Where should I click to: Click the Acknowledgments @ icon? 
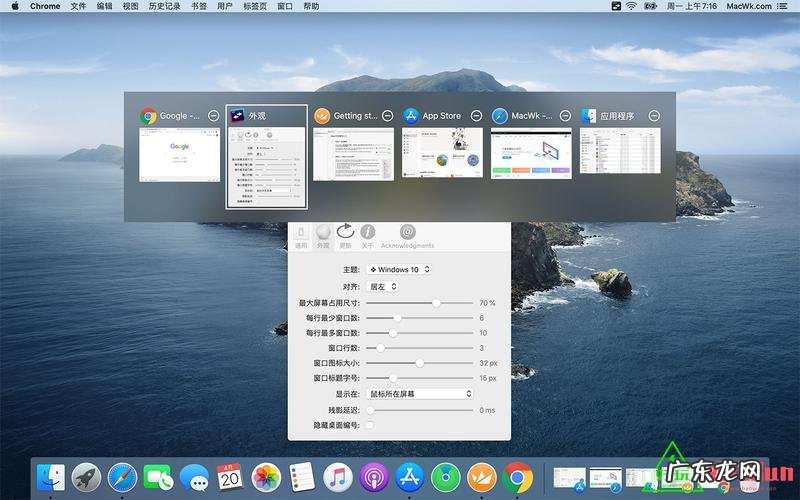[407, 232]
